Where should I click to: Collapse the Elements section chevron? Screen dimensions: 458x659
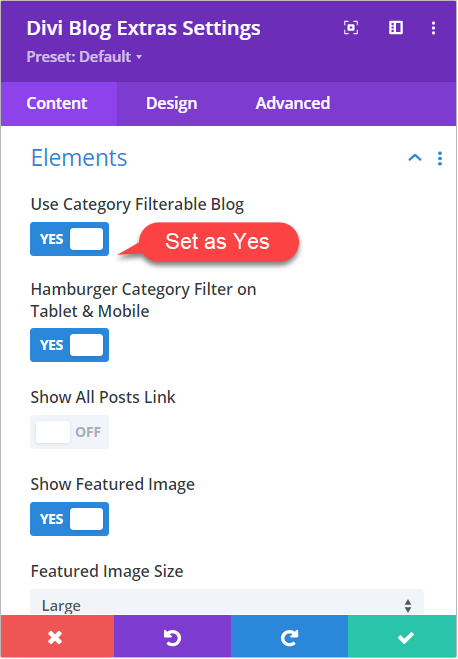click(x=415, y=158)
